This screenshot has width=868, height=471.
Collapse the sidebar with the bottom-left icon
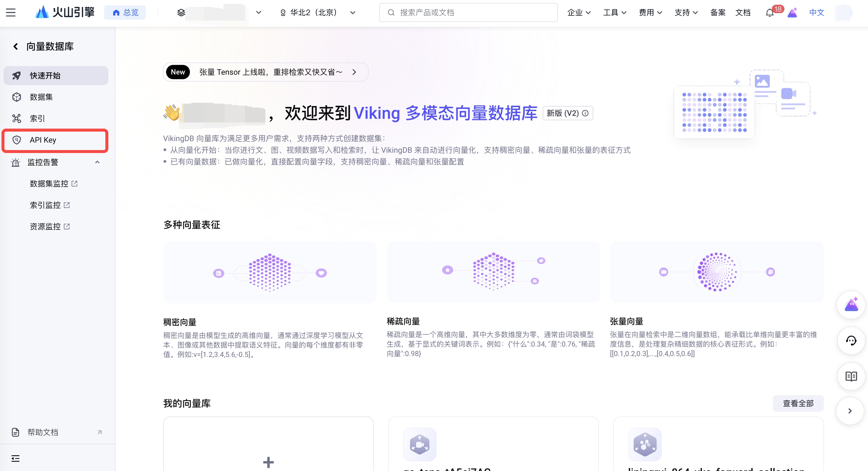coord(15,458)
